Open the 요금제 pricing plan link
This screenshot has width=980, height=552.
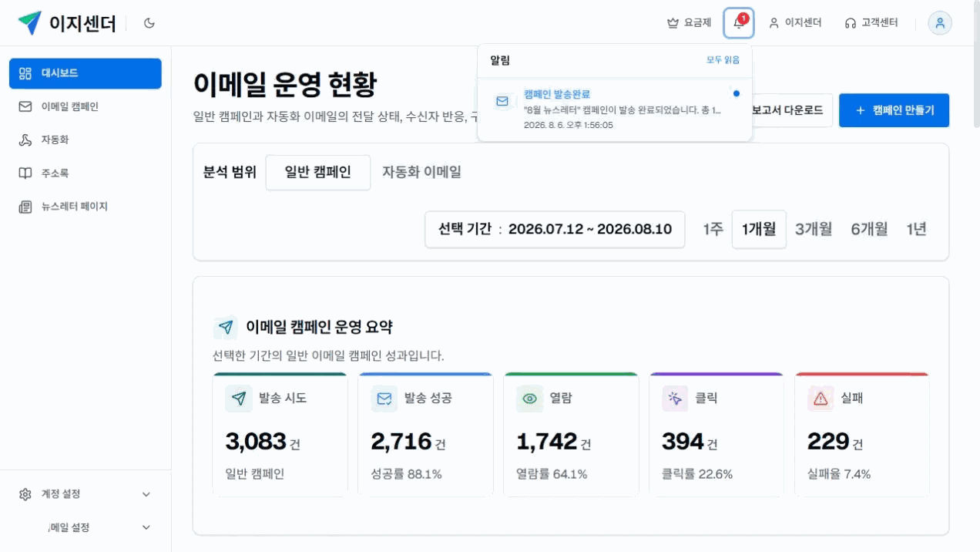(689, 23)
